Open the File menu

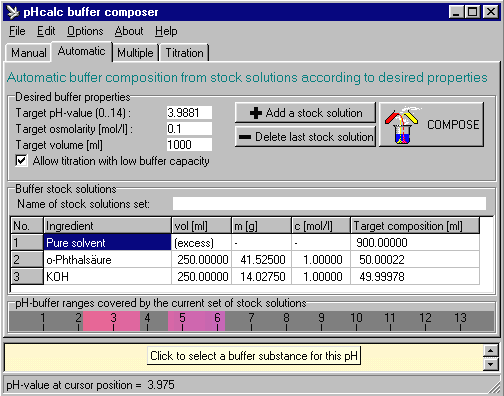[x=17, y=31]
